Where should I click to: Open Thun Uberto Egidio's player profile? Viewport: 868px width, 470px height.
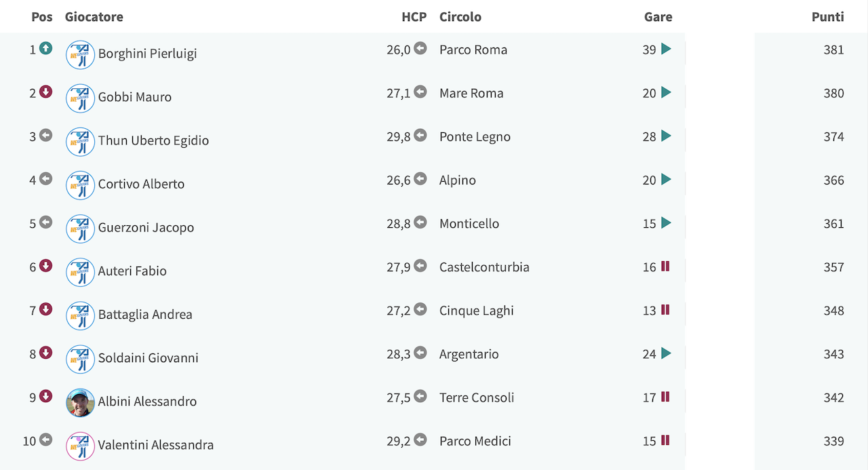coord(153,140)
